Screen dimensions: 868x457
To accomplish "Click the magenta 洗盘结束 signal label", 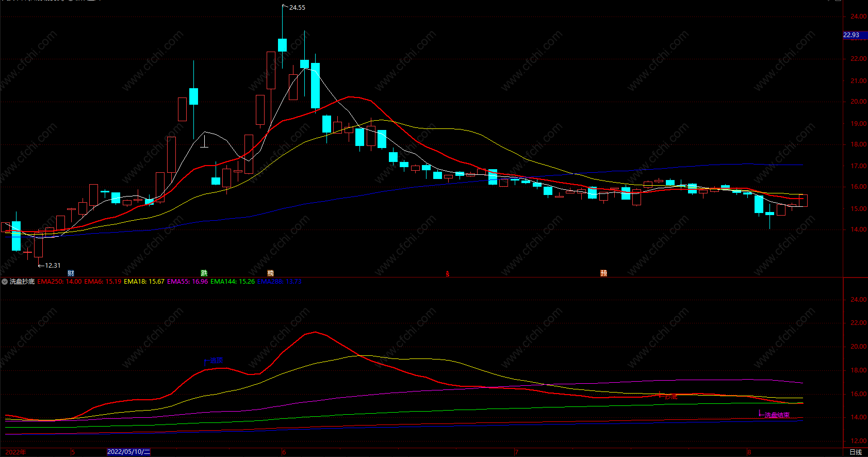I will pos(777,415).
